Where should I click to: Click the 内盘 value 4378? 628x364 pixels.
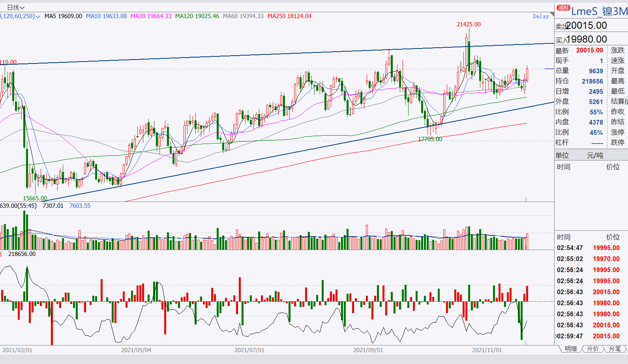[x=596, y=122]
